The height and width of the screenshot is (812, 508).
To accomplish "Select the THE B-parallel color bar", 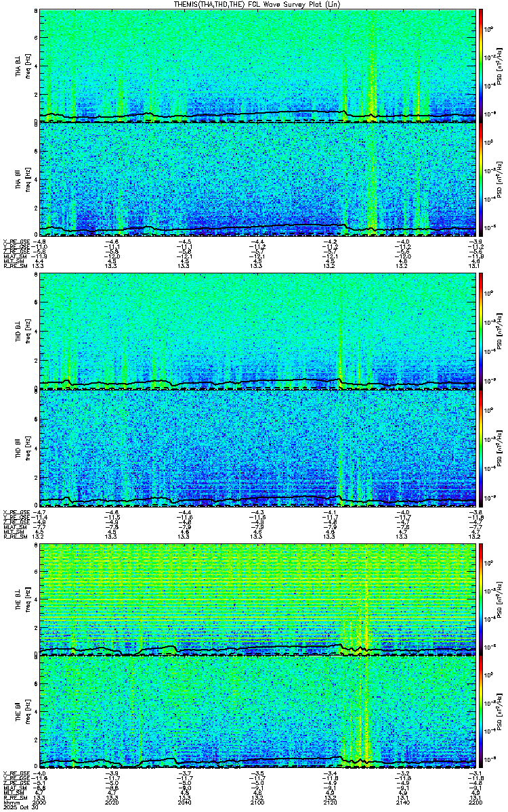I will point(481,713).
